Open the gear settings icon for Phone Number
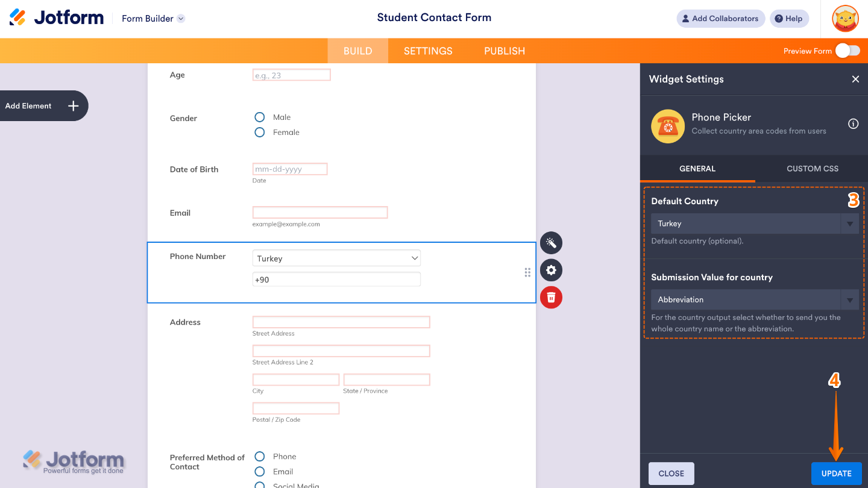 click(x=551, y=271)
